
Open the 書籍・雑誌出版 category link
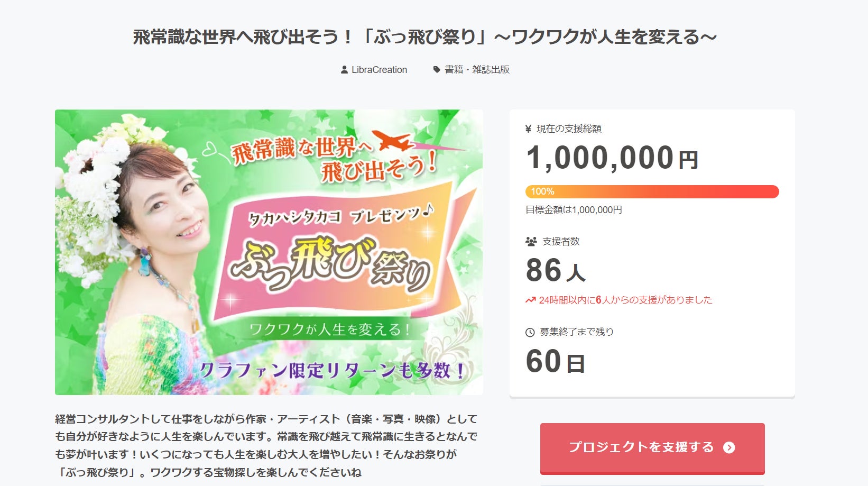pyautogui.click(x=477, y=70)
